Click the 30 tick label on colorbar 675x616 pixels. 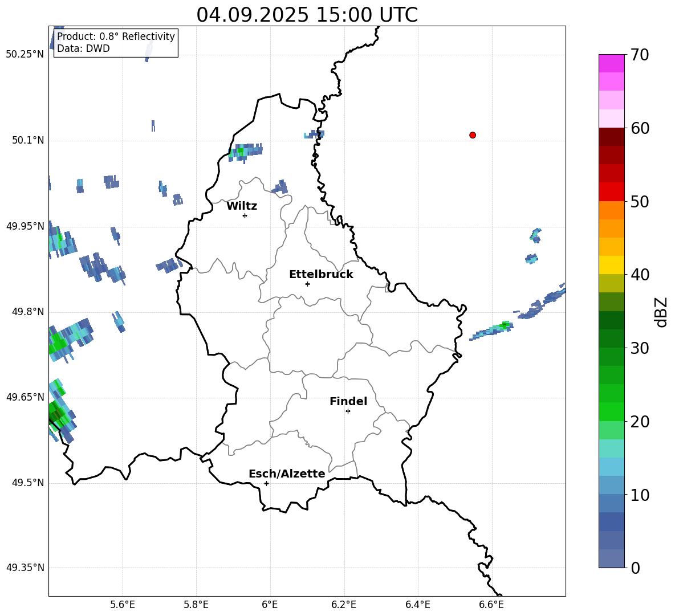(639, 348)
